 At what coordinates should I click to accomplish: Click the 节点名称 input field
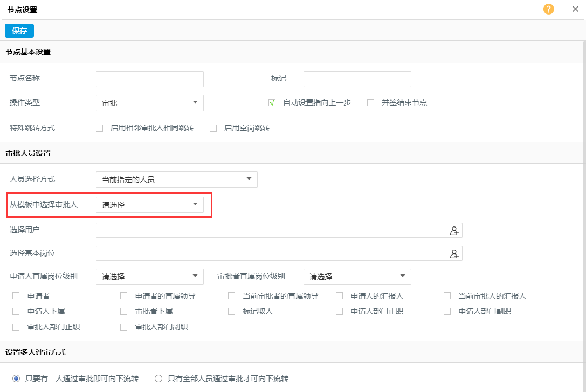pyautogui.click(x=149, y=79)
